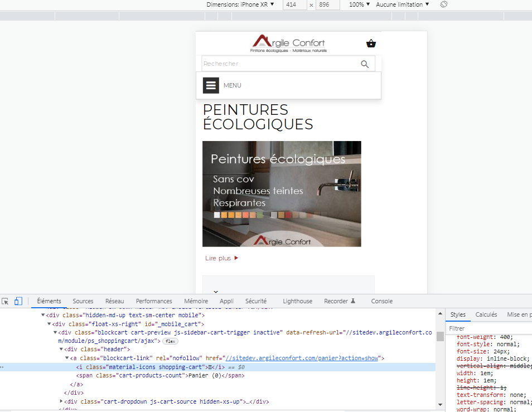Screen dimensions: 532x412
Task: Collapse the _mobile_cart div node
Action: [49, 324]
